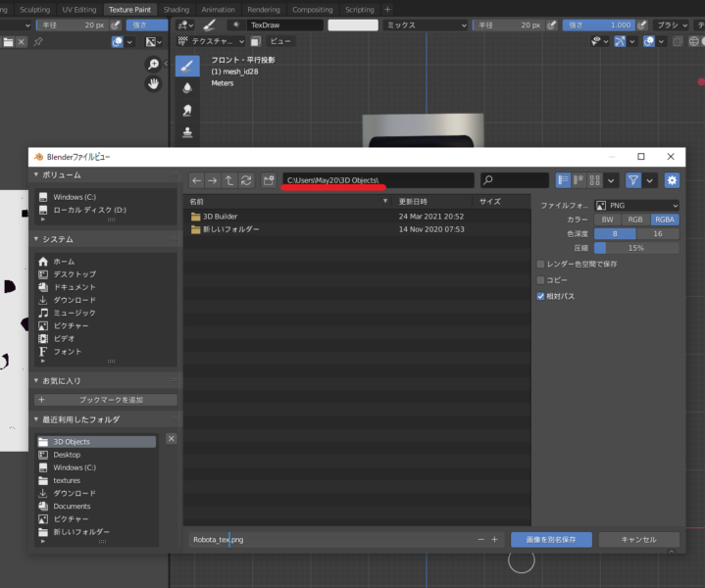705x588 pixels.
Task: Open the ビュー menu in viewport
Action: point(280,41)
